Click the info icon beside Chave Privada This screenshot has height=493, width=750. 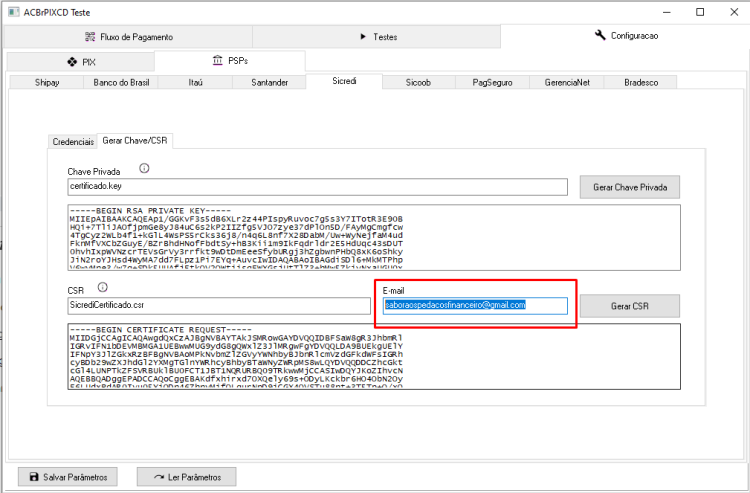click(144, 168)
